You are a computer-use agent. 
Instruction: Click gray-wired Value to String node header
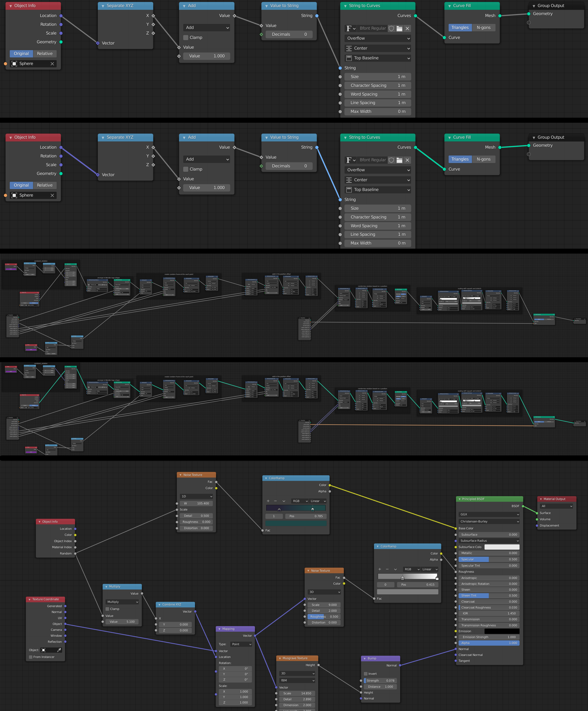[x=289, y=6]
